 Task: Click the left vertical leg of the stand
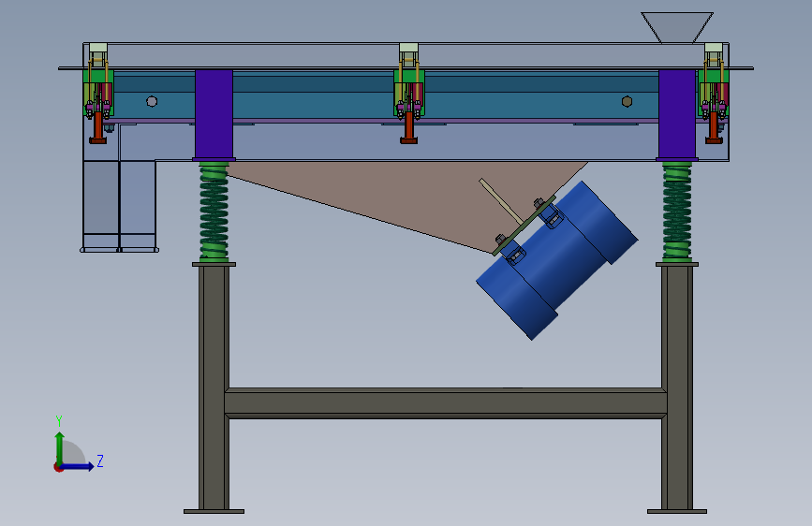click(214, 387)
